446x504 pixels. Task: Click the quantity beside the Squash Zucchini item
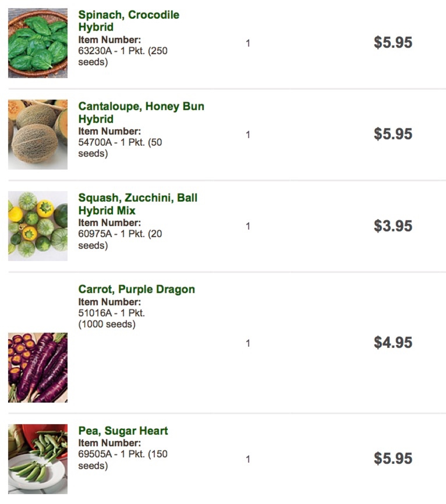tap(248, 226)
